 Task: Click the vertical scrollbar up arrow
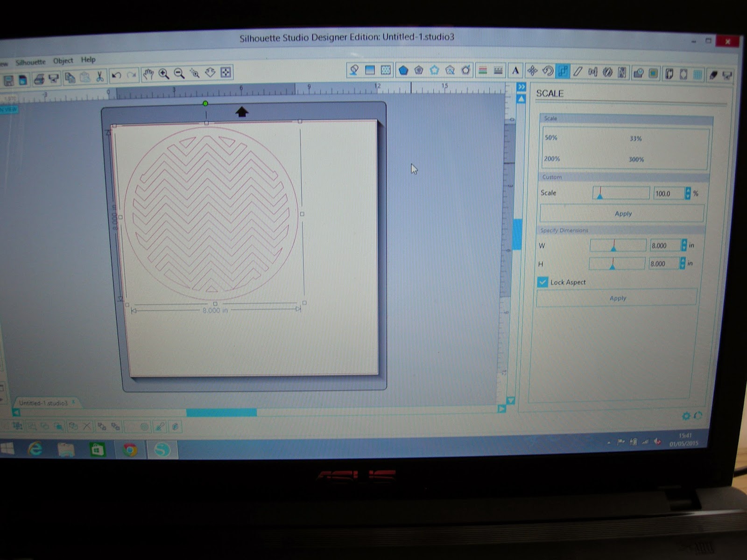pyautogui.click(x=521, y=99)
